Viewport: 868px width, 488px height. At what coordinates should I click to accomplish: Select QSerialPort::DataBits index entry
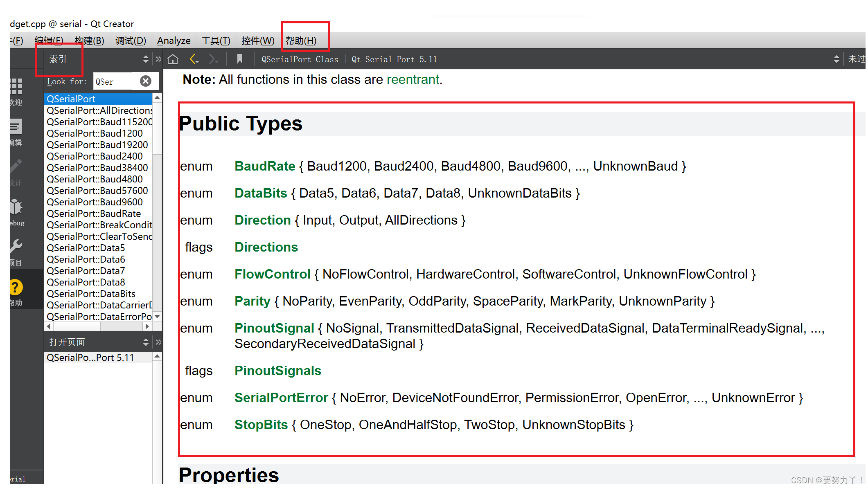tap(98, 294)
